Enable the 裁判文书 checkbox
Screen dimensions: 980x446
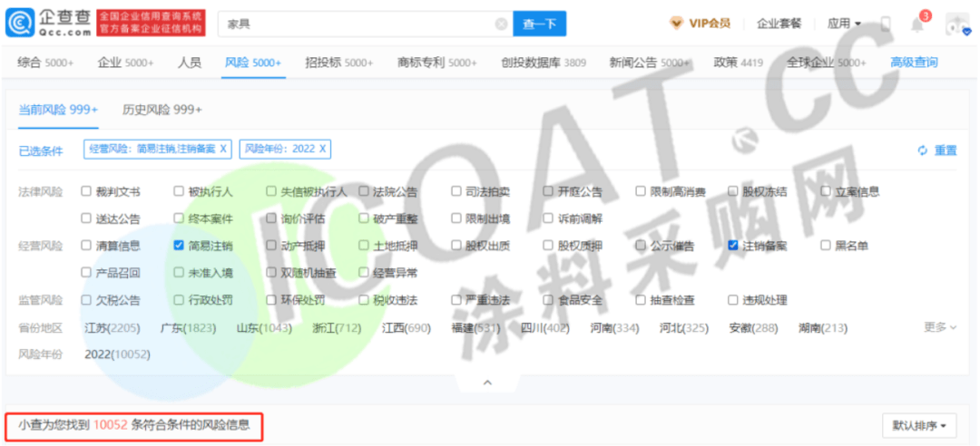pyautogui.click(x=86, y=191)
